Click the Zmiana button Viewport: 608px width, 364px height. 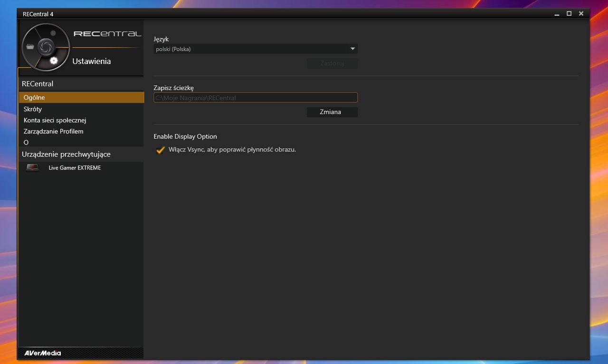[332, 112]
